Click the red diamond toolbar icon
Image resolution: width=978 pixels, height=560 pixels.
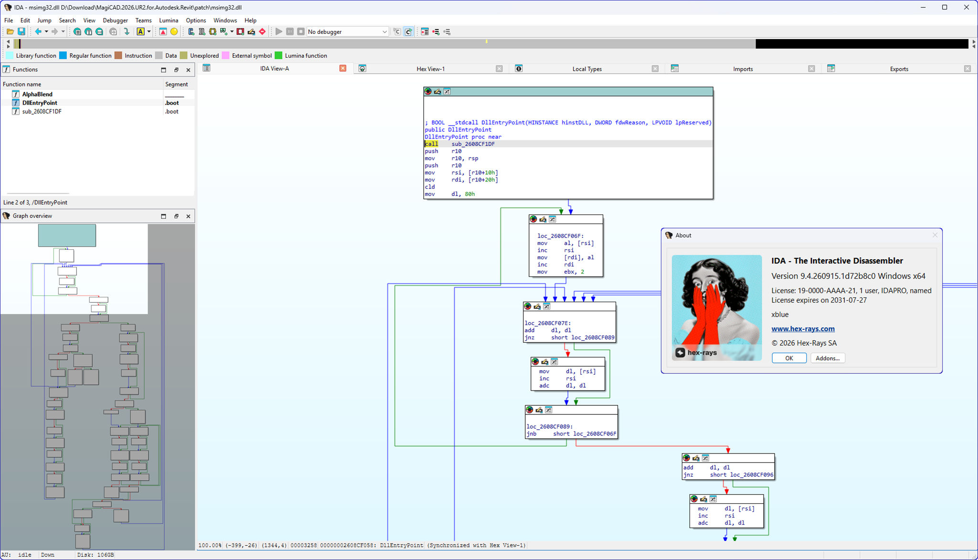click(262, 32)
